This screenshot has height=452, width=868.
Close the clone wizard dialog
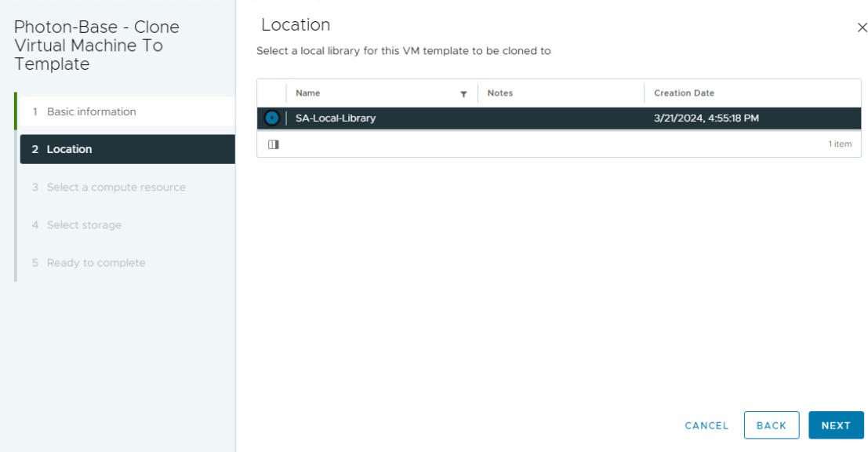tap(862, 27)
